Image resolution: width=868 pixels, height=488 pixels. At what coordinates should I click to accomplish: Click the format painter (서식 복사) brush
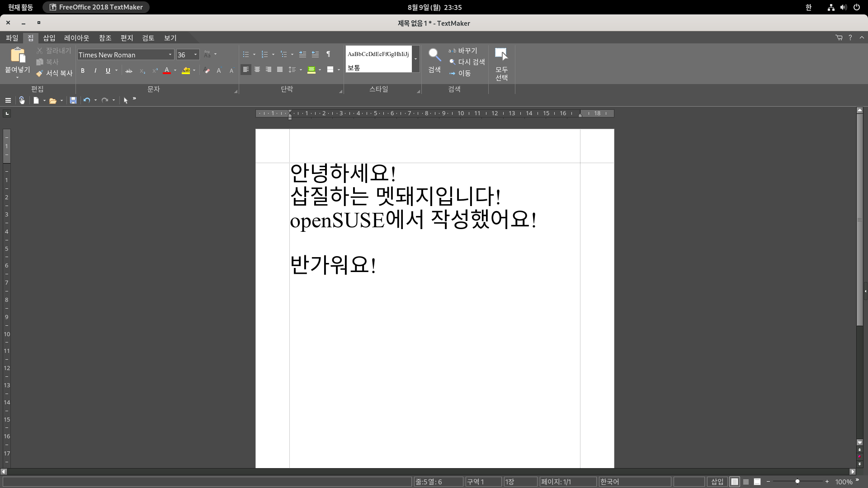40,73
